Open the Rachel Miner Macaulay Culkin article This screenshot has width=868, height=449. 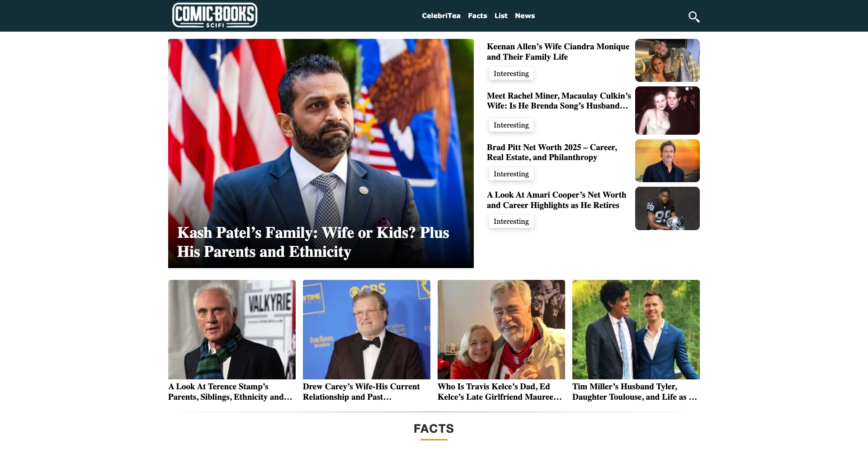[x=559, y=101]
